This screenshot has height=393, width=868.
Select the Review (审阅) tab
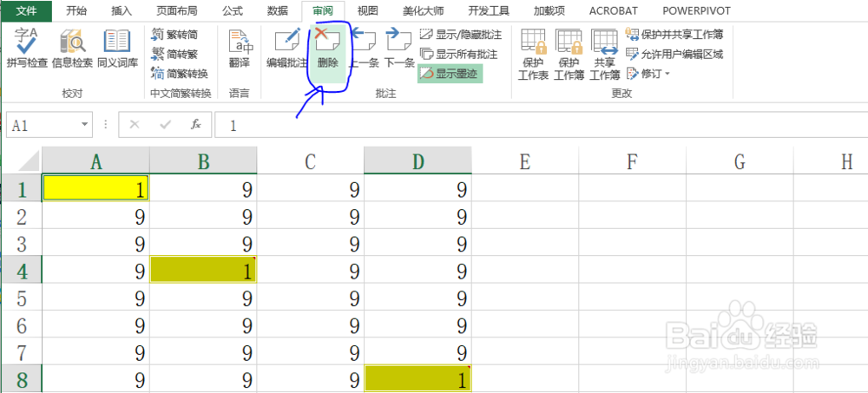323,10
